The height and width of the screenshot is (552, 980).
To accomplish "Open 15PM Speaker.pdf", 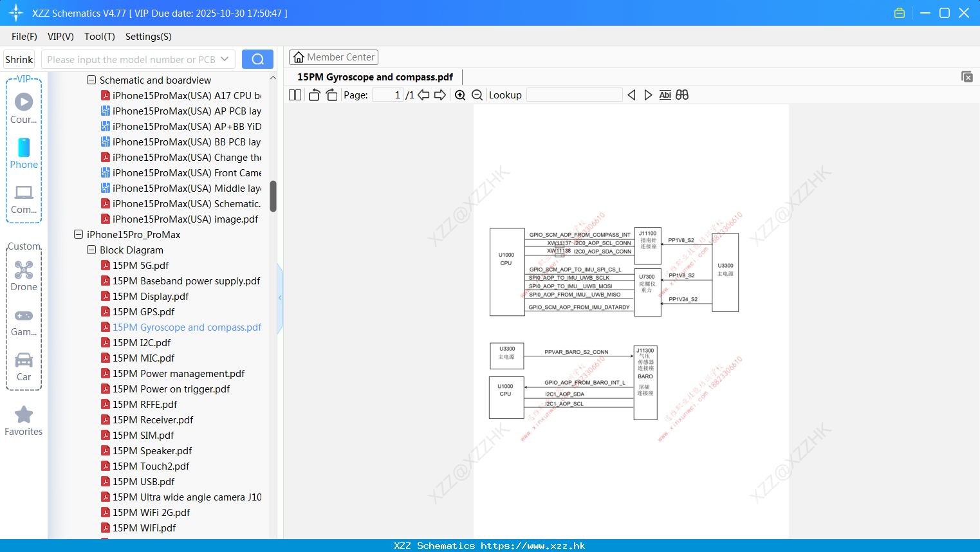I will tap(147, 451).
